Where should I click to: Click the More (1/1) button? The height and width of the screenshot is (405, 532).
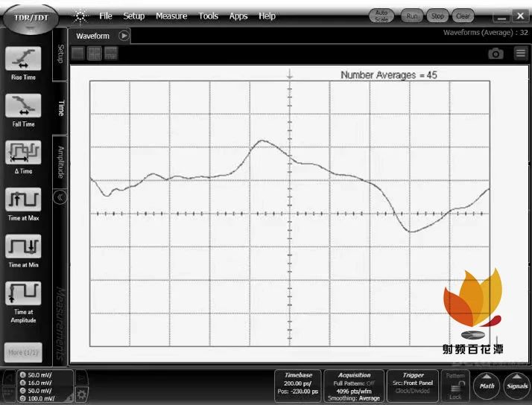tap(23, 352)
